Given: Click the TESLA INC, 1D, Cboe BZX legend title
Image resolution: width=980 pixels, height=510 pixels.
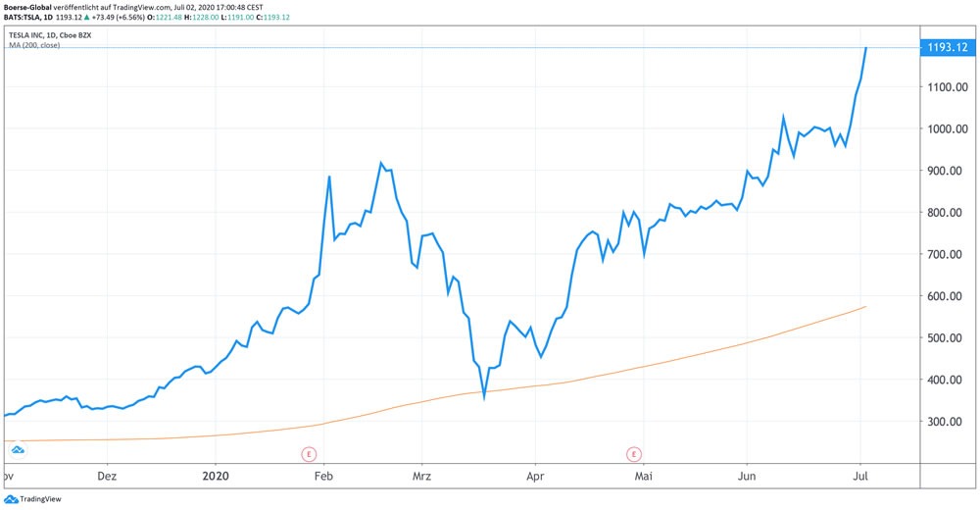Looking at the screenshot, I should [x=49, y=35].
